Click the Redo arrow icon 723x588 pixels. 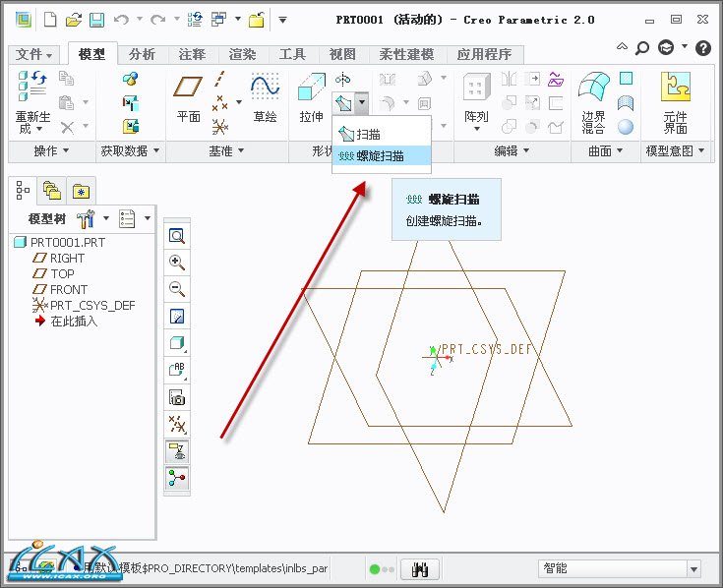158,20
